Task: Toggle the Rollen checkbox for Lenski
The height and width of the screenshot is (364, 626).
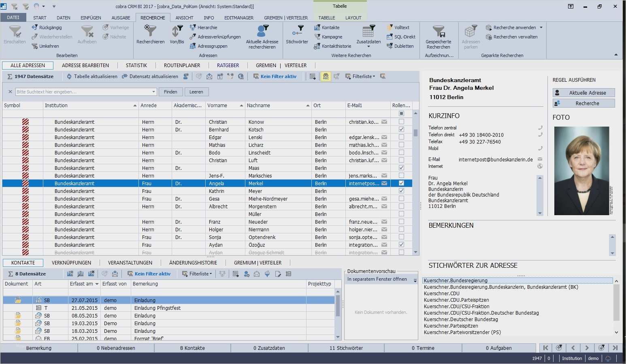Action: (401, 137)
